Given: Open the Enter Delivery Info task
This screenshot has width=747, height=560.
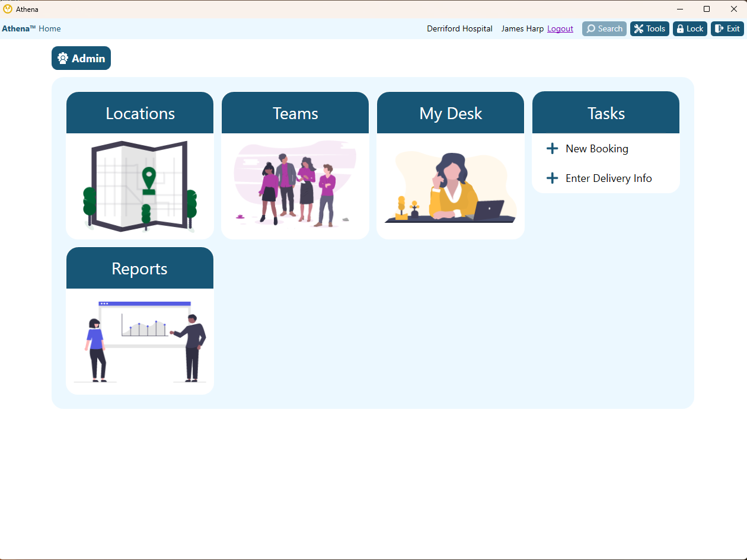Looking at the screenshot, I should (x=609, y=178).
